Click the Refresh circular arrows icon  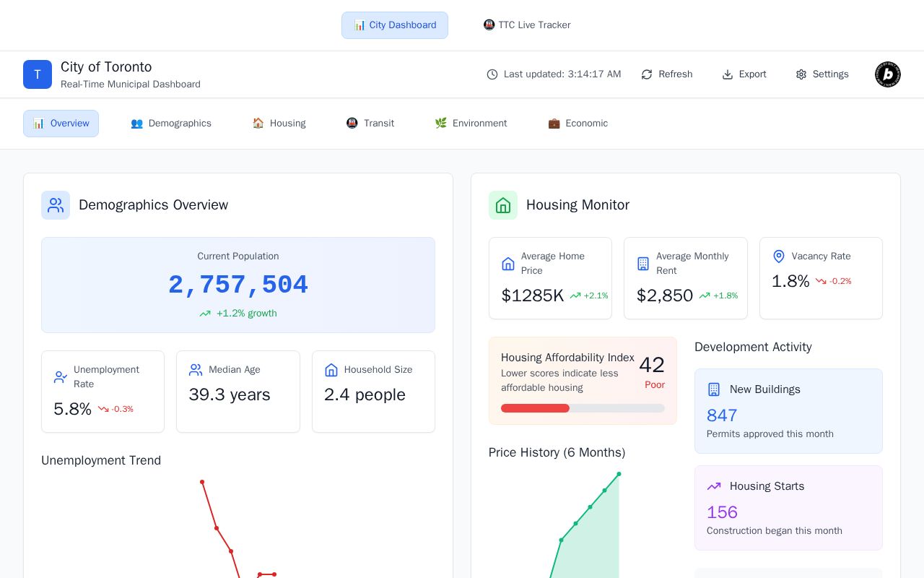647,74
